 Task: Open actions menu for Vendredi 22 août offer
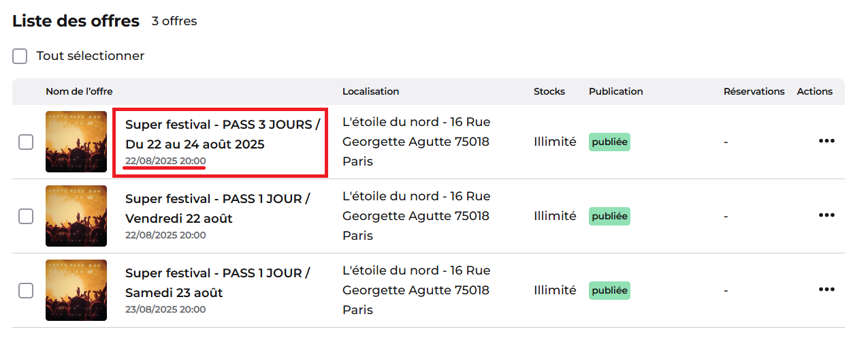826,215
